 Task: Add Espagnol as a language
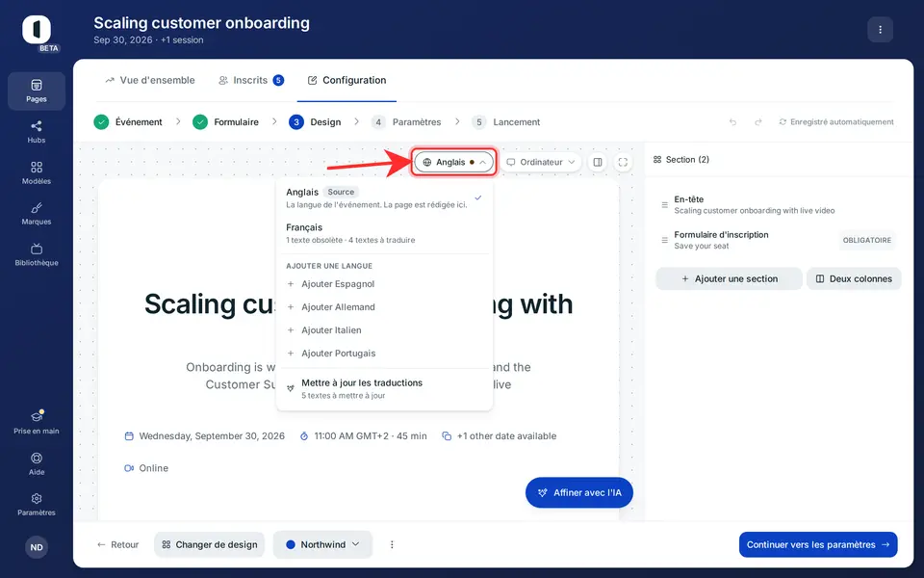click(384, 283)
